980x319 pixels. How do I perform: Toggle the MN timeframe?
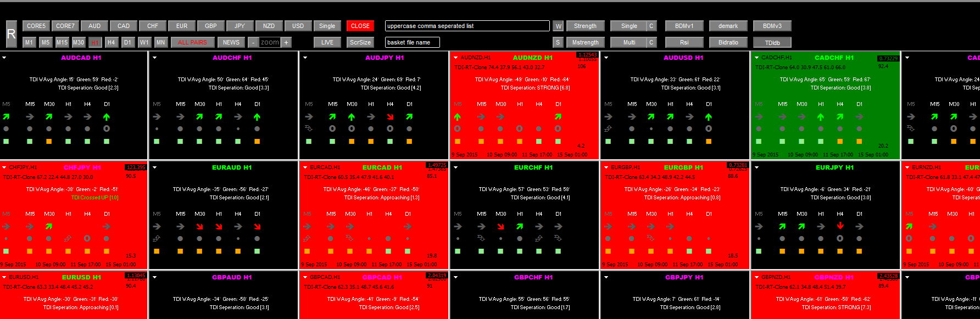click(x=160, y=42)
